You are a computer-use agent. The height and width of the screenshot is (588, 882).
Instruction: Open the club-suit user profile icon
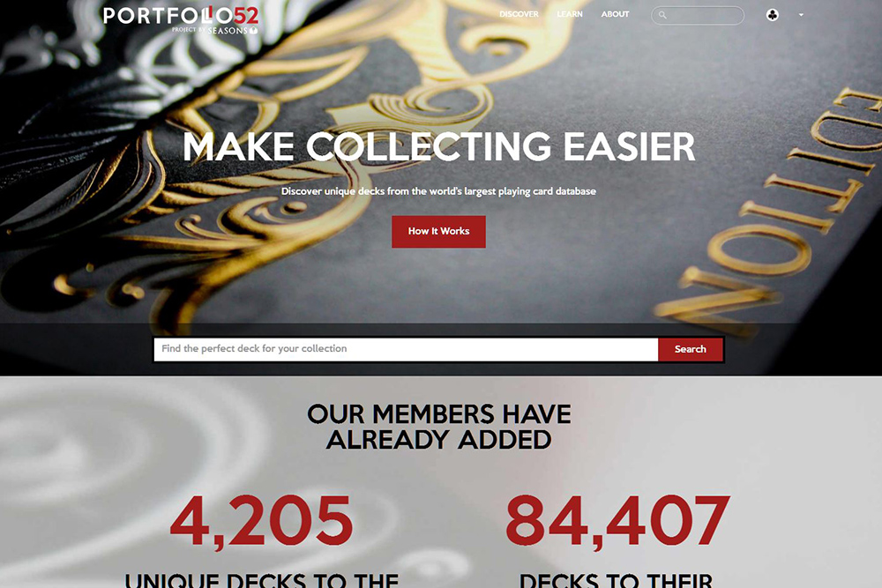(773, 15)
